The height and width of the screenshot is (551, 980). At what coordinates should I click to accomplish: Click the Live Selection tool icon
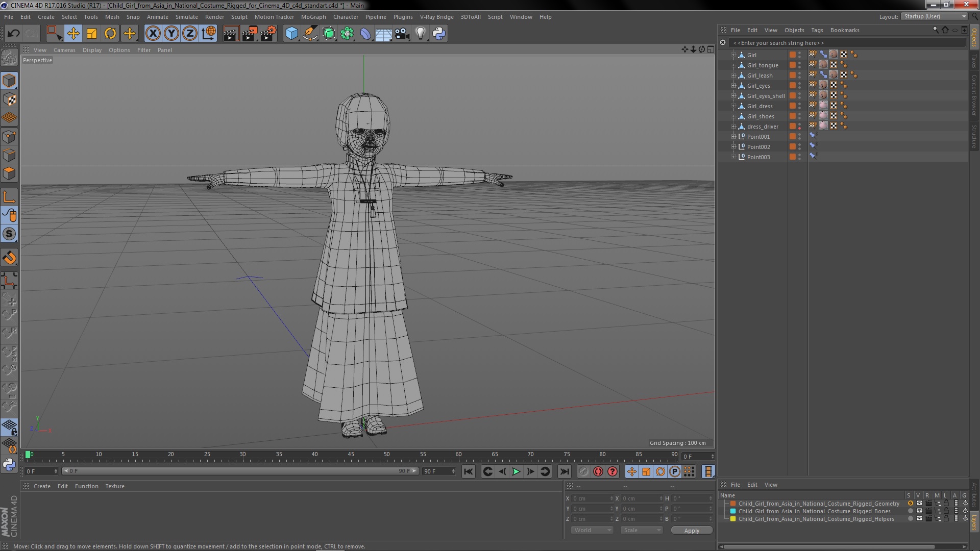pos(54,34)
